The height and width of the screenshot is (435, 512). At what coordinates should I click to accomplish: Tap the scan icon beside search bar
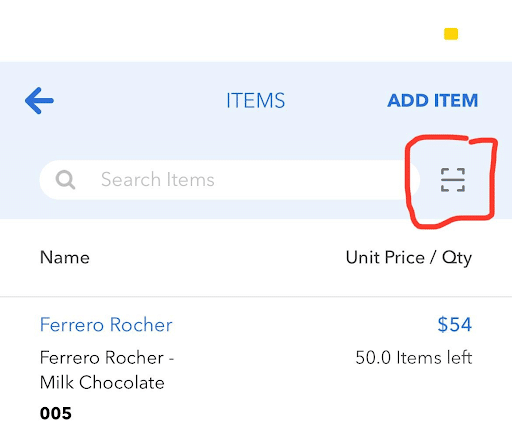[453, 180]
